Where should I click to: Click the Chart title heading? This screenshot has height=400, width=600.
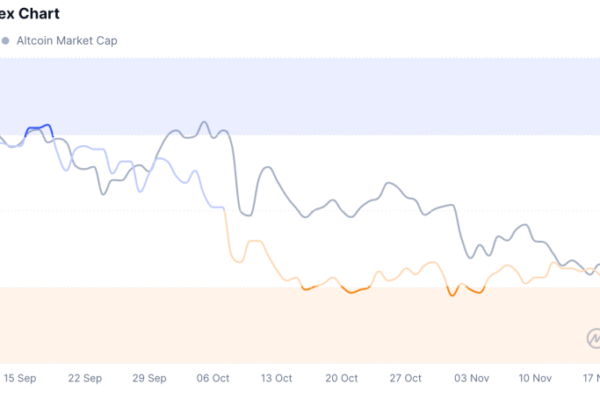click(31, 14)
